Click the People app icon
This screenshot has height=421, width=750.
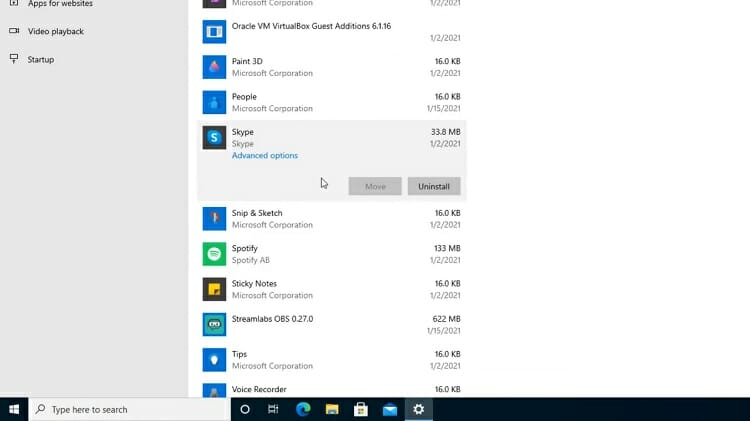214,102
